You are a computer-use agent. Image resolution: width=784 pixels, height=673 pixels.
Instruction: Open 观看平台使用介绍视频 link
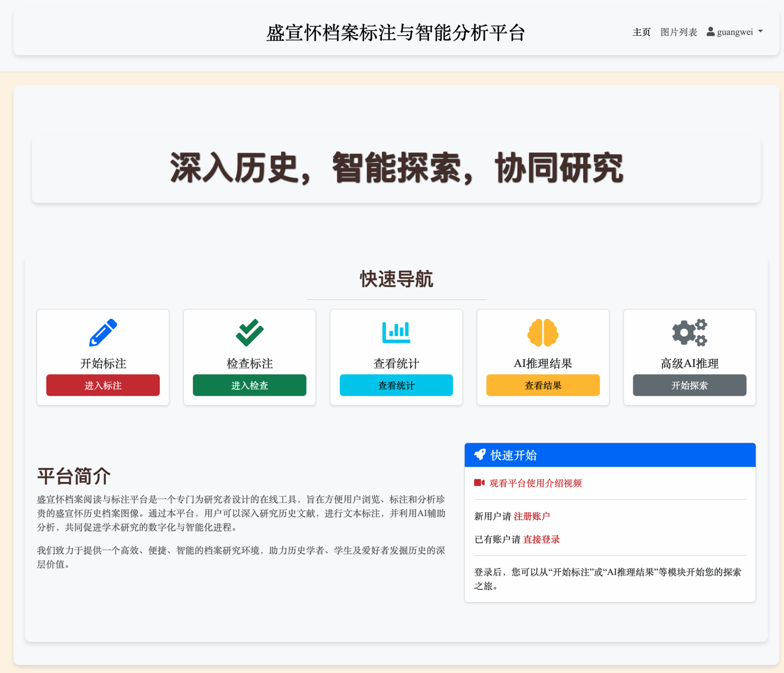[x=535, y=483]
